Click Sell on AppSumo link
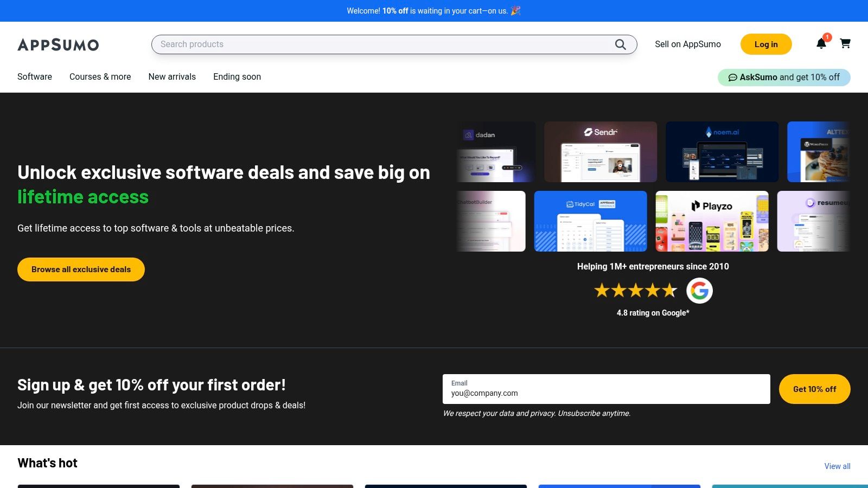This screenshot has height=488, width=868. (687, 44)
